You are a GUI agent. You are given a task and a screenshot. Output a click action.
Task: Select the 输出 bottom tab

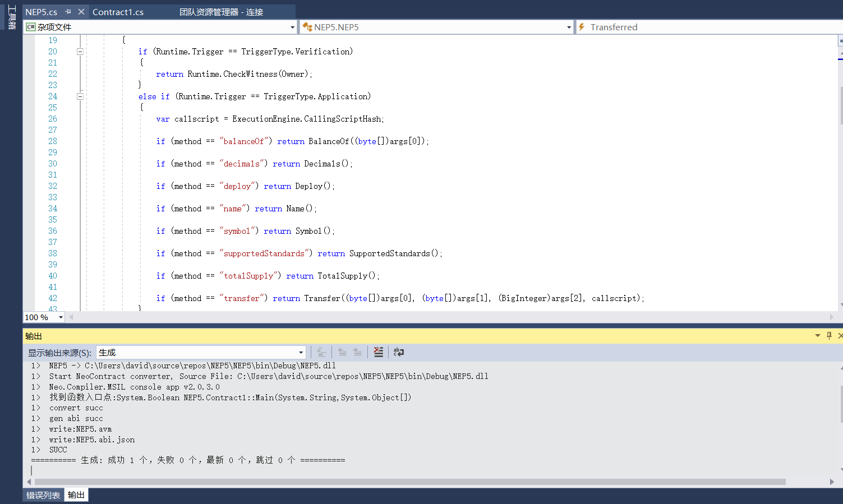76,495
